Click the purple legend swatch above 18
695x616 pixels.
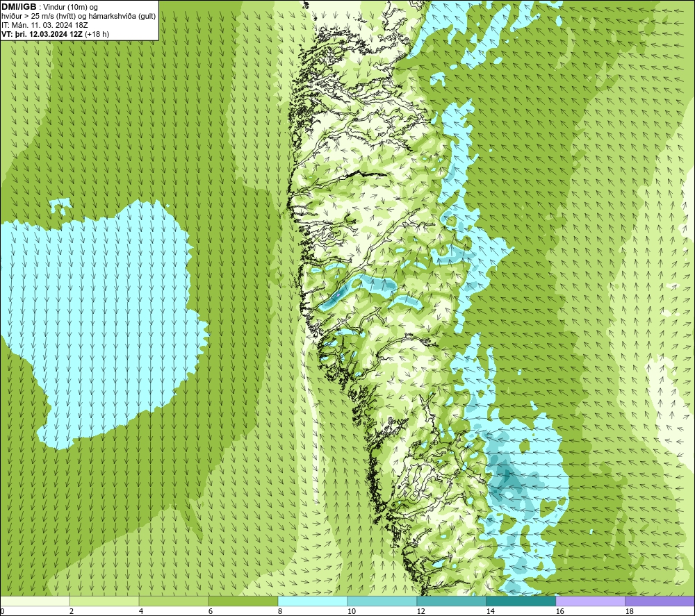point(660,601)
